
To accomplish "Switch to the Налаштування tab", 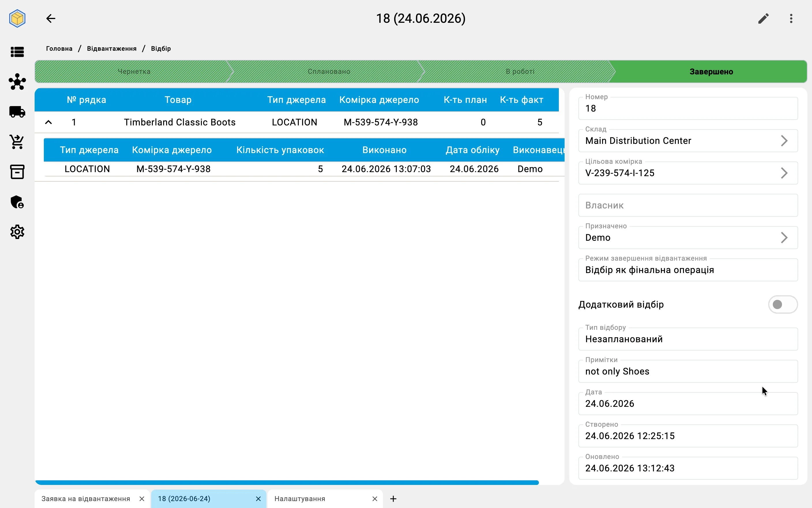I will point(300,498).
